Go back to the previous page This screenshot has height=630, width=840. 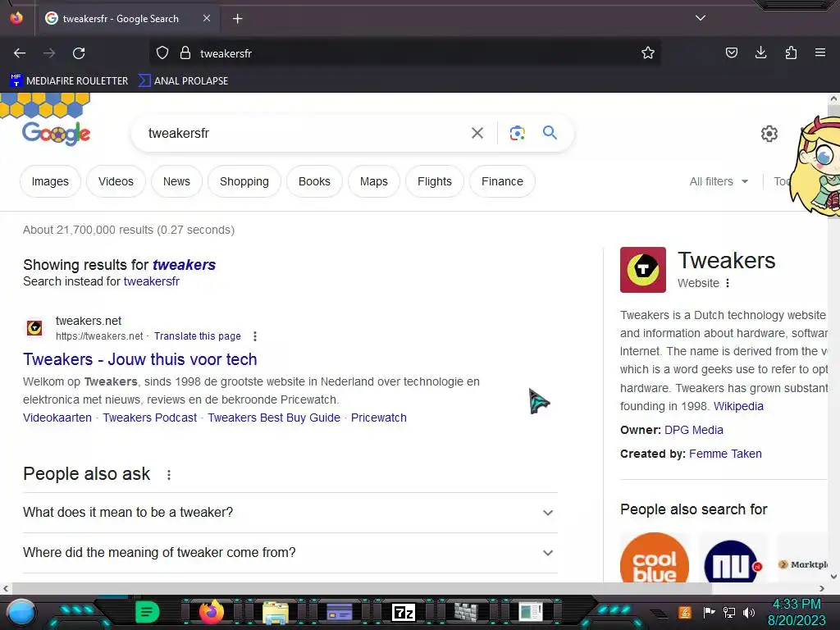20,53
